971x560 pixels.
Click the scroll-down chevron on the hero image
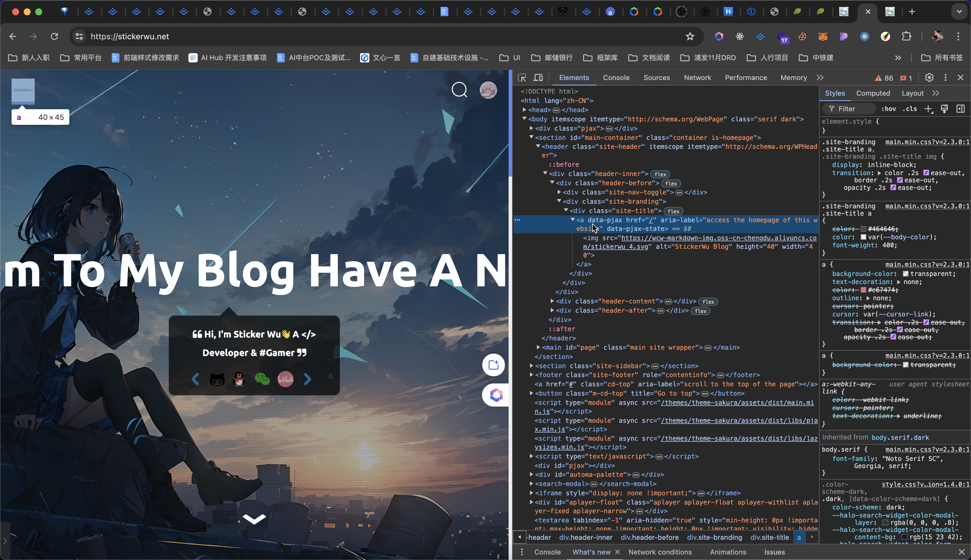254,519
